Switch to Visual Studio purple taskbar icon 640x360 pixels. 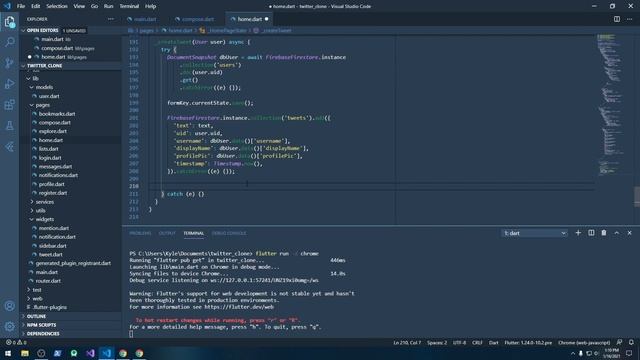click(90, 353)
